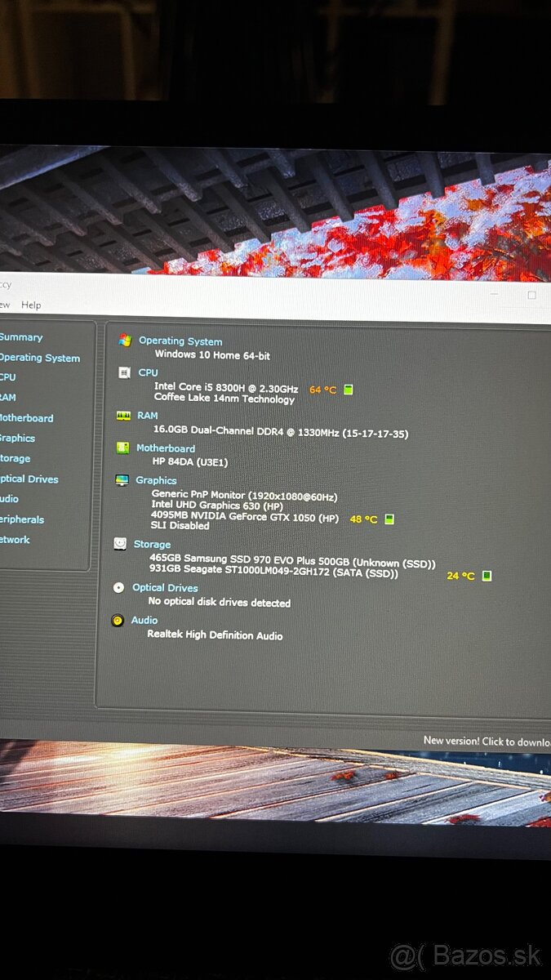Select Network in the sidebar

pyautogui.click(x=15, y=540)
